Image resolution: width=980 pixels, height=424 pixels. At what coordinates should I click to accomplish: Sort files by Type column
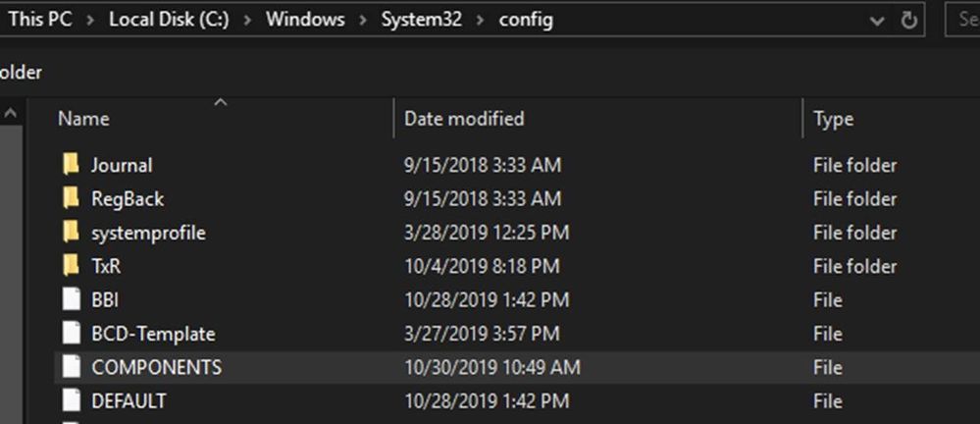point(833,120)
